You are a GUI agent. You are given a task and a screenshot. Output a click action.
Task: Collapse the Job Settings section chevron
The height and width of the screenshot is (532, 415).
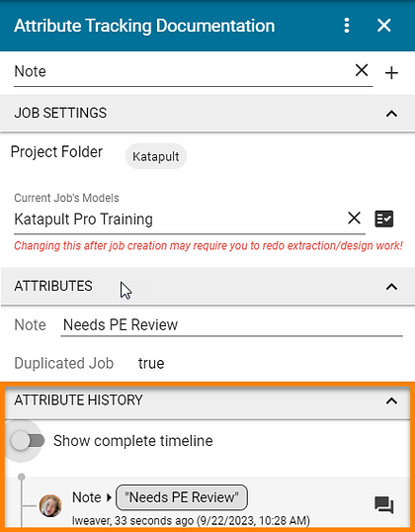pyautogui.click(x=391, y=114)
